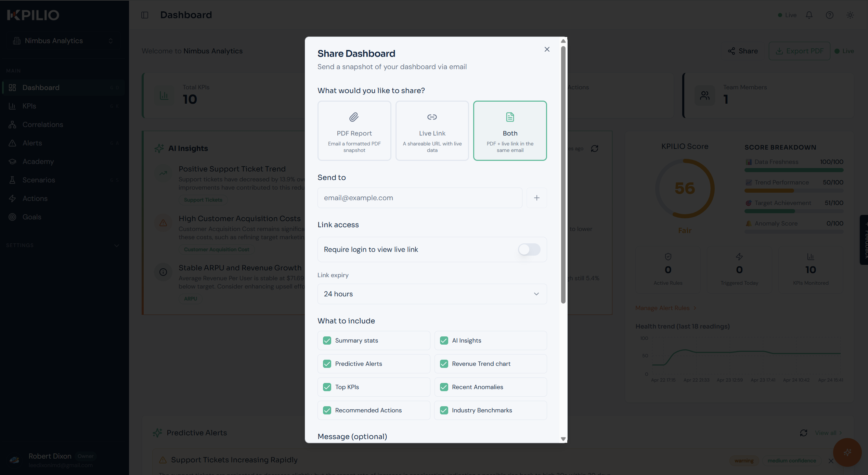Click the dialog vertical scrollbar thumb
Screen dimensions: 868x475
[x=563, y=175]
